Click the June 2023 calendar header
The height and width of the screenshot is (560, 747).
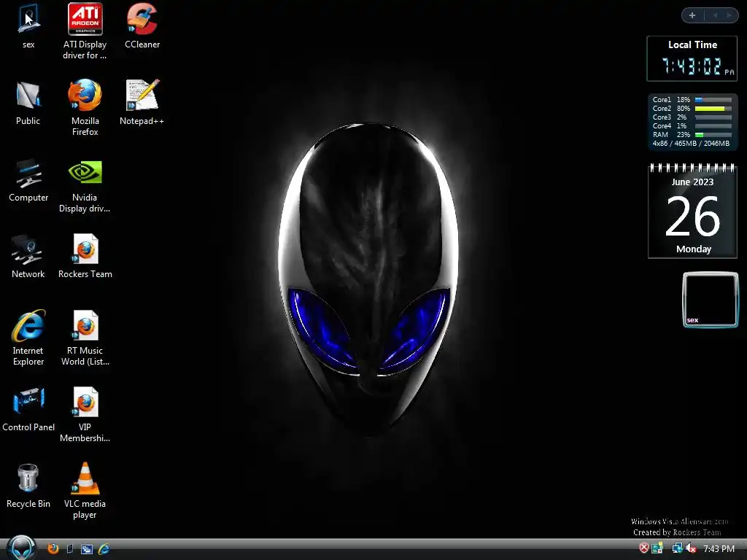pos(692,182)
